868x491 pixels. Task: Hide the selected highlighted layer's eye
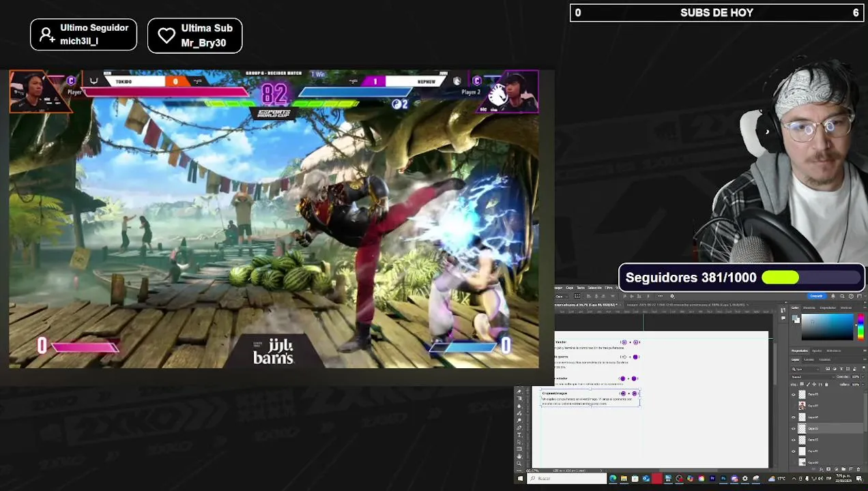tap(794, 428)
